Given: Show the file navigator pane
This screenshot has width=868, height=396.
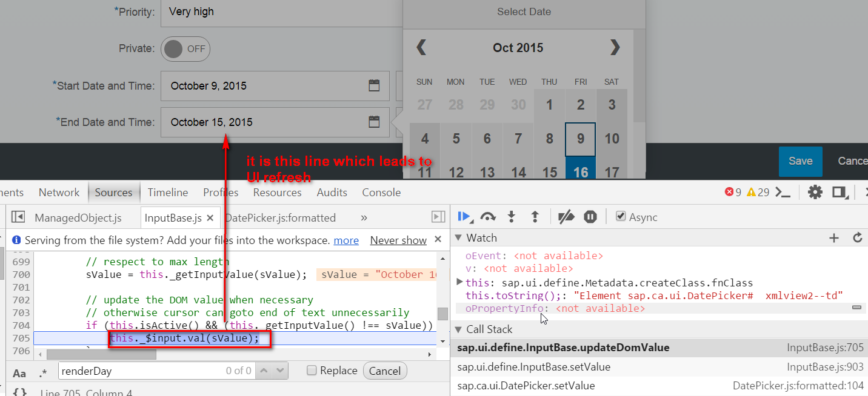Looking at the screenshot, I should pos(18,217).
